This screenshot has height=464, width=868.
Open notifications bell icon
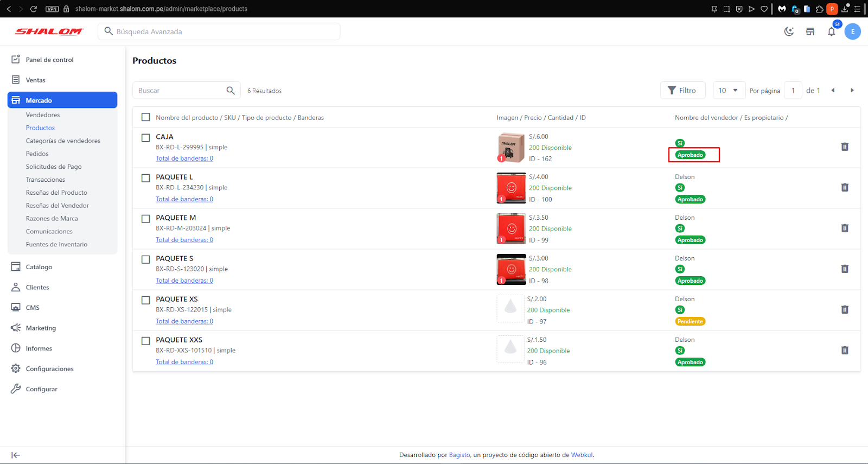tap(831, 32)
